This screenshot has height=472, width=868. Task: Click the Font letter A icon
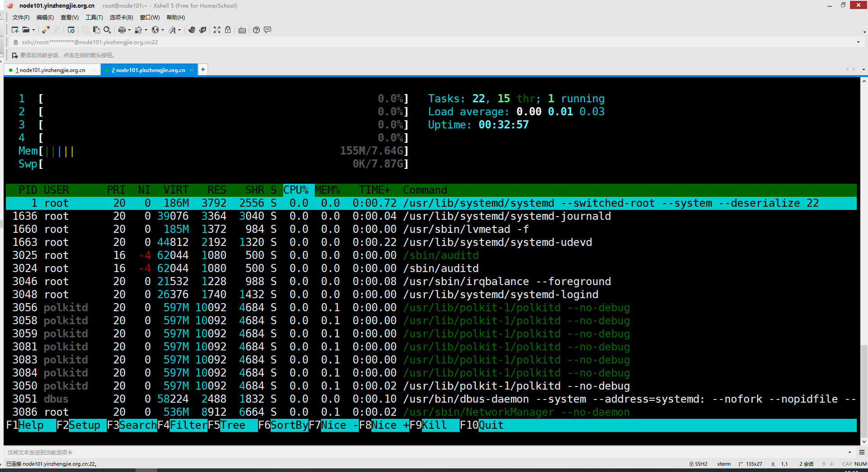click(172, 30)
